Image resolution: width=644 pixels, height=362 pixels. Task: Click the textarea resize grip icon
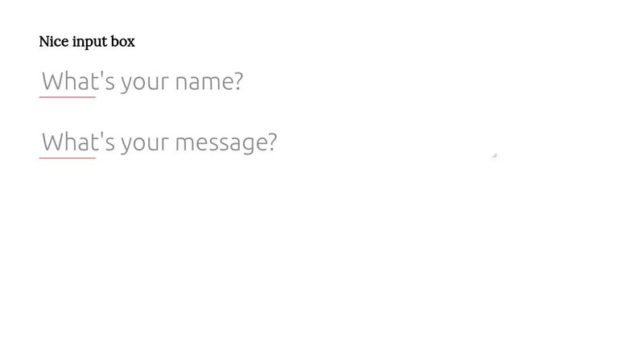pyautogui.click(x=494, y=155)
